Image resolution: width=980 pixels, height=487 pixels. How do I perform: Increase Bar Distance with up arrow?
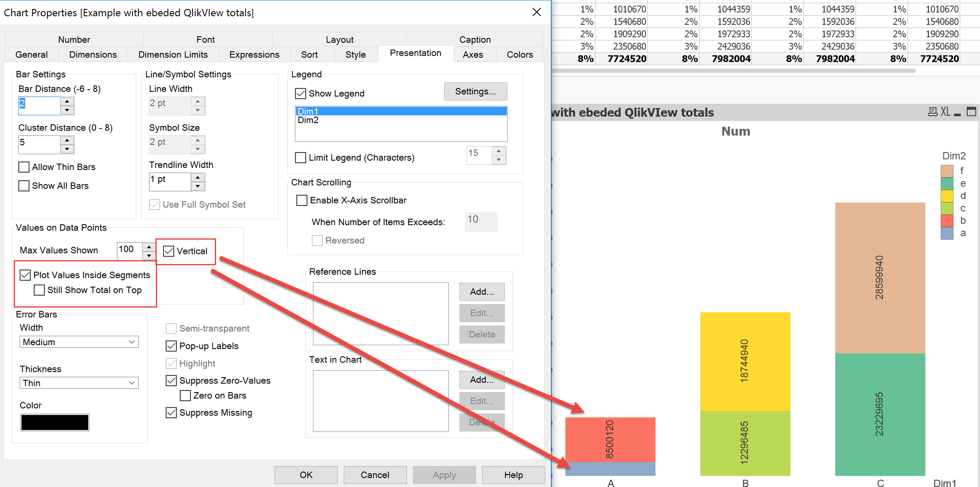67,101
